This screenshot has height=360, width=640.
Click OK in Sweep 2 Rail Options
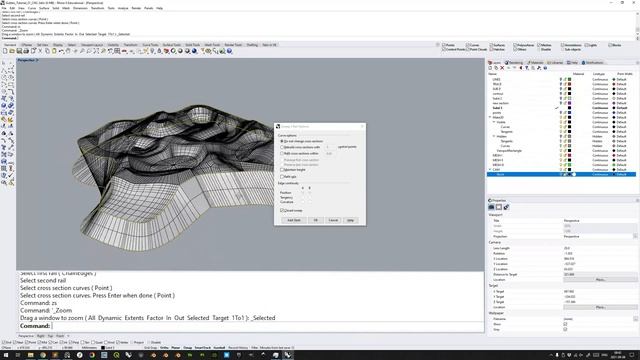[316, 220]
